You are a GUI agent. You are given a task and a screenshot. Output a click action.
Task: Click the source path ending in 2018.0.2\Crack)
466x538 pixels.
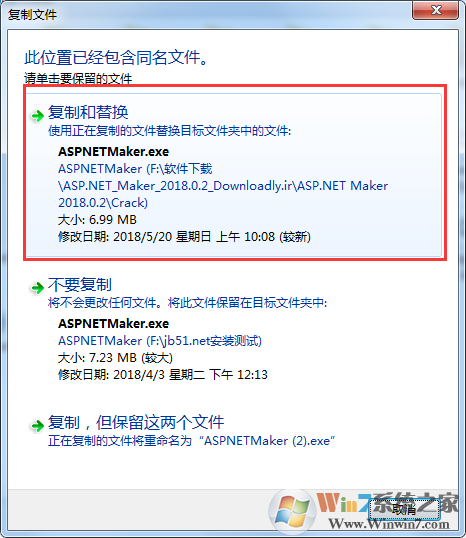pos(223,186)
